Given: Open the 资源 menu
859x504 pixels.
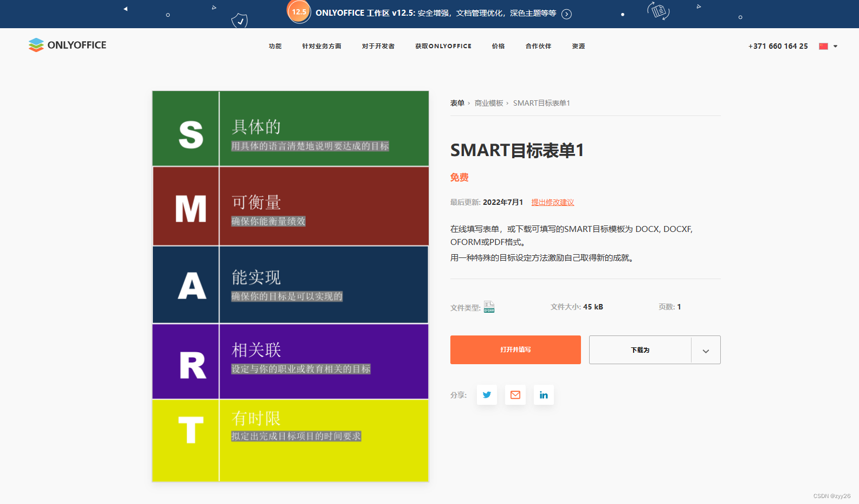Looking at the screenshot, I should [578, 46].
